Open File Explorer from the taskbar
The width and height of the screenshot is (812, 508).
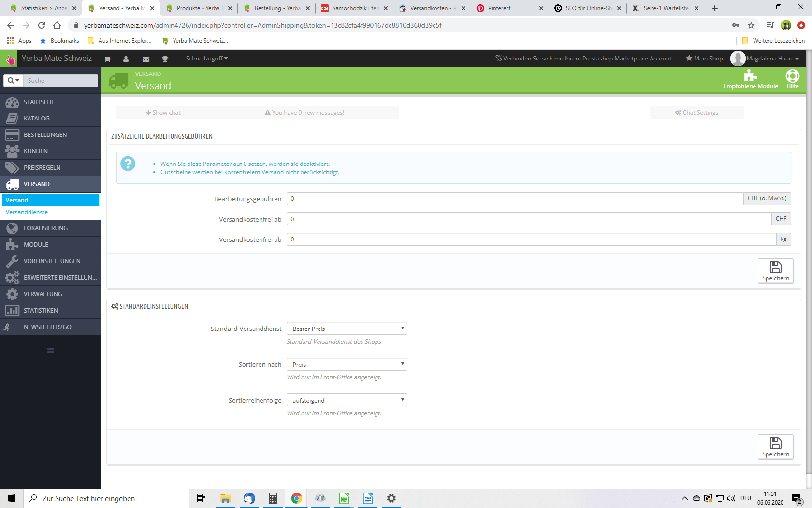tap(225, 498)
